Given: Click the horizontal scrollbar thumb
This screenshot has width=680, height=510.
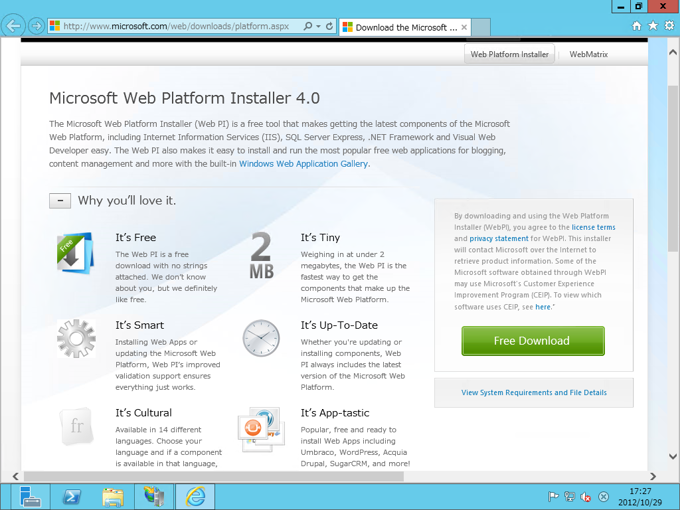Looking at the screenshot, I should (214, 476).
